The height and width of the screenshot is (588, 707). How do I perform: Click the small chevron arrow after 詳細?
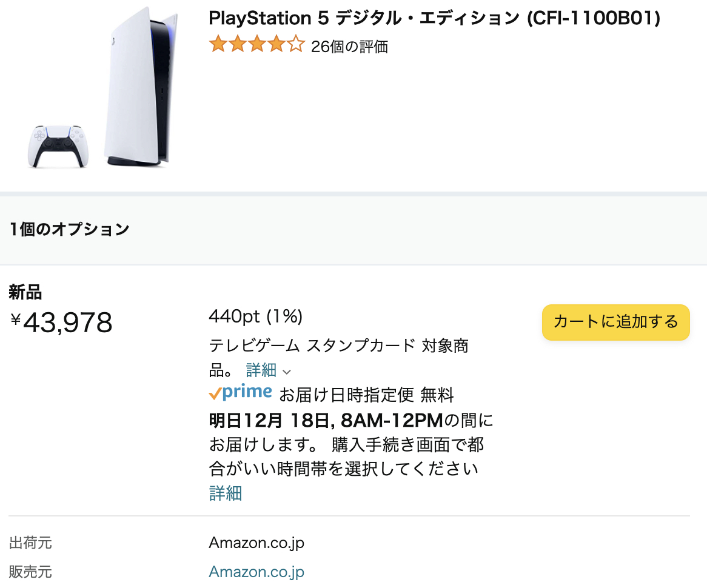(x=287, y=372)
